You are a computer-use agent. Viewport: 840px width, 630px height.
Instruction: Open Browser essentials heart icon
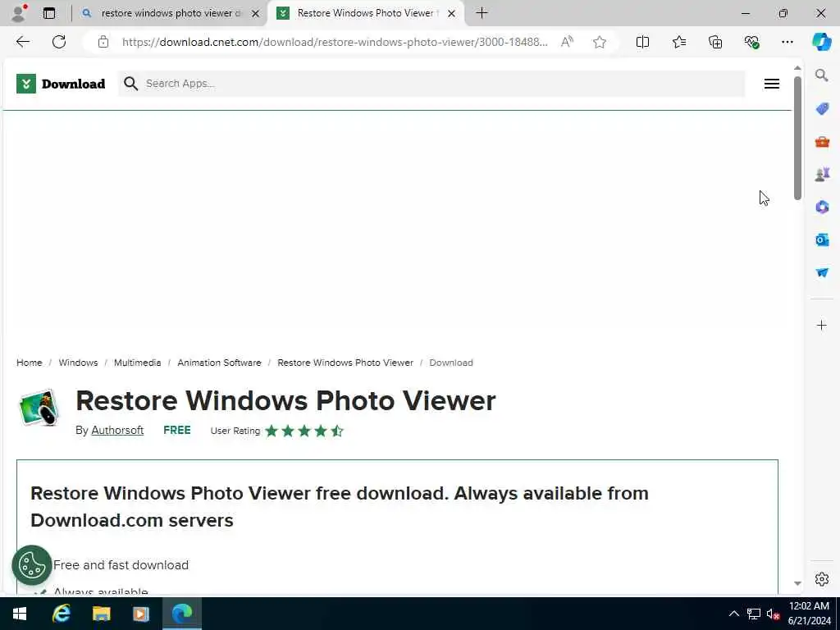click(751, 42)
